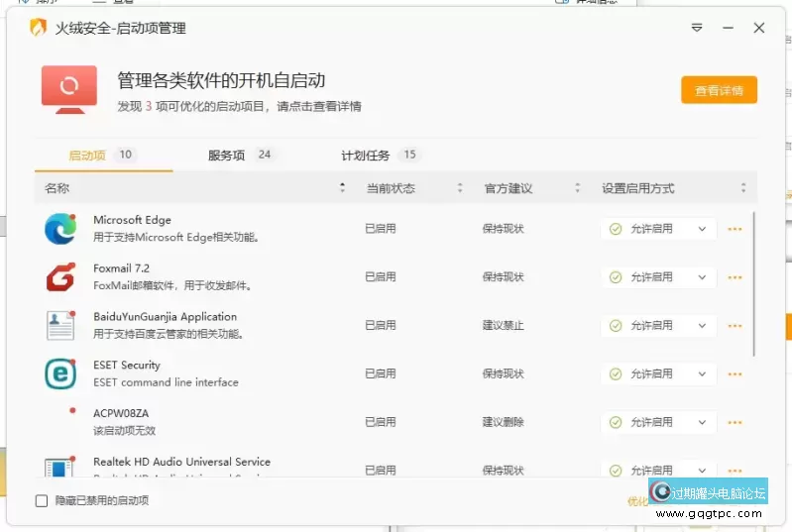The image size is (792, 532).
Task: Click the 该启动项无效 description text
Action: coord(124,431)
